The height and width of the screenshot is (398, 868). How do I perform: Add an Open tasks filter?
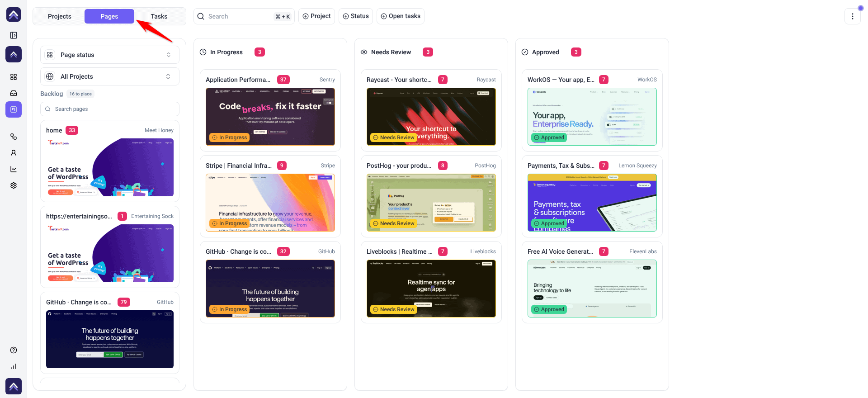coord(401,16)
